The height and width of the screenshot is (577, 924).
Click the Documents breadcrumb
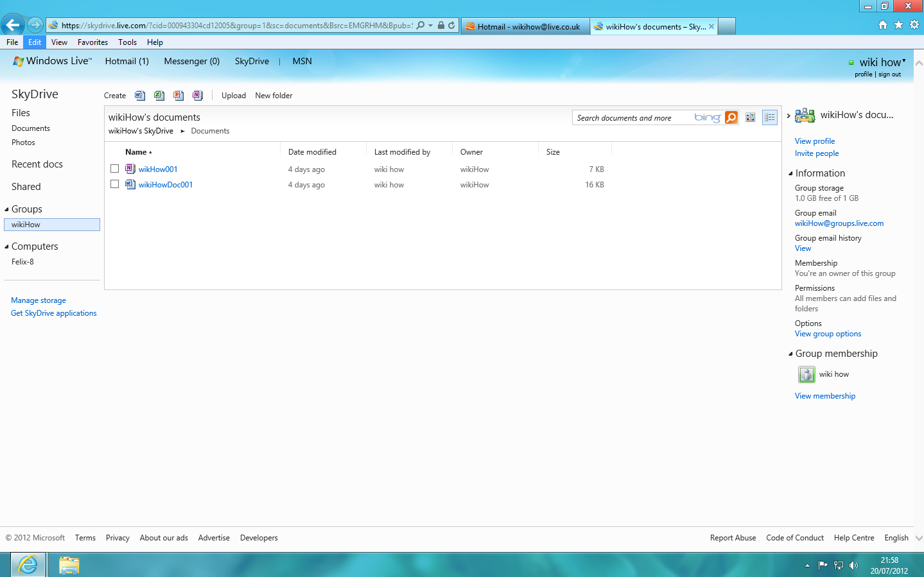[x=210, y=131]
